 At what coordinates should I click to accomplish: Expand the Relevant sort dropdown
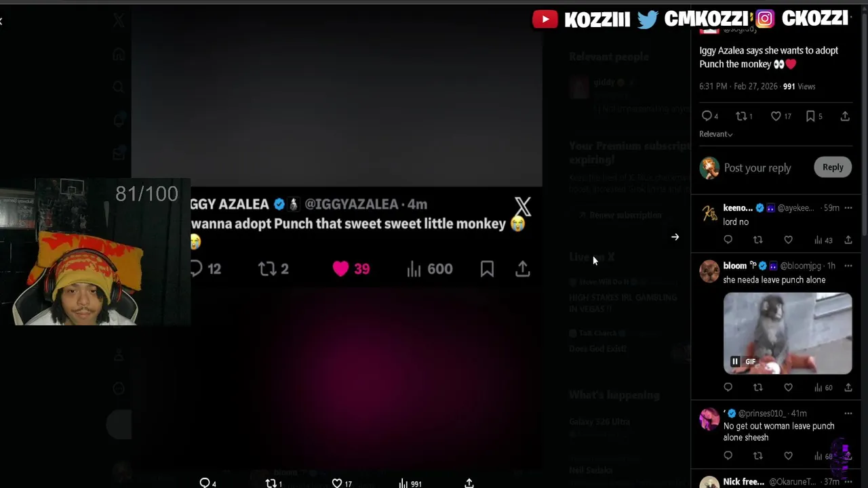tap(715, 134)
